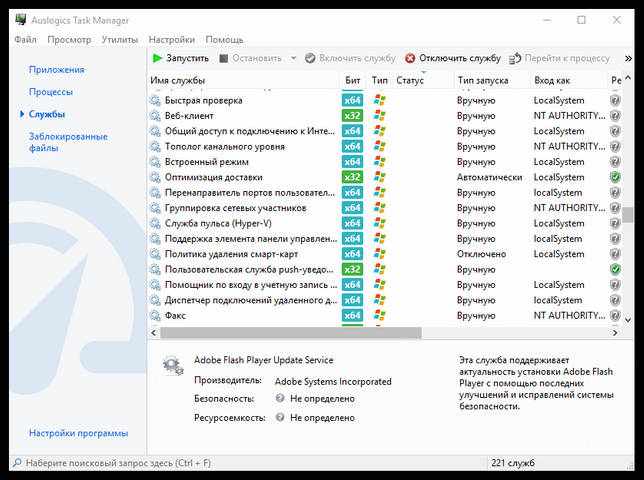644x480 pixels.
Task: Open Заблокированные файлы section
Action: click(68, 142)
